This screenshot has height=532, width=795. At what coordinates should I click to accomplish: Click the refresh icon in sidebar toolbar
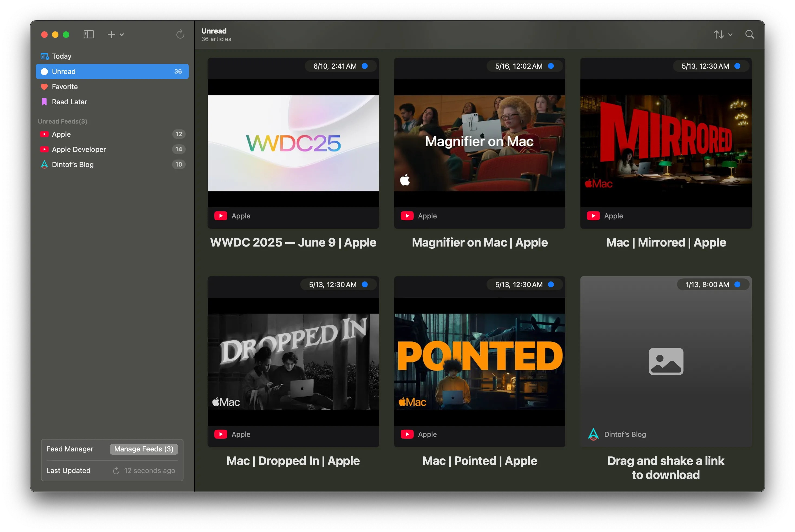click(x=180, y=34)
